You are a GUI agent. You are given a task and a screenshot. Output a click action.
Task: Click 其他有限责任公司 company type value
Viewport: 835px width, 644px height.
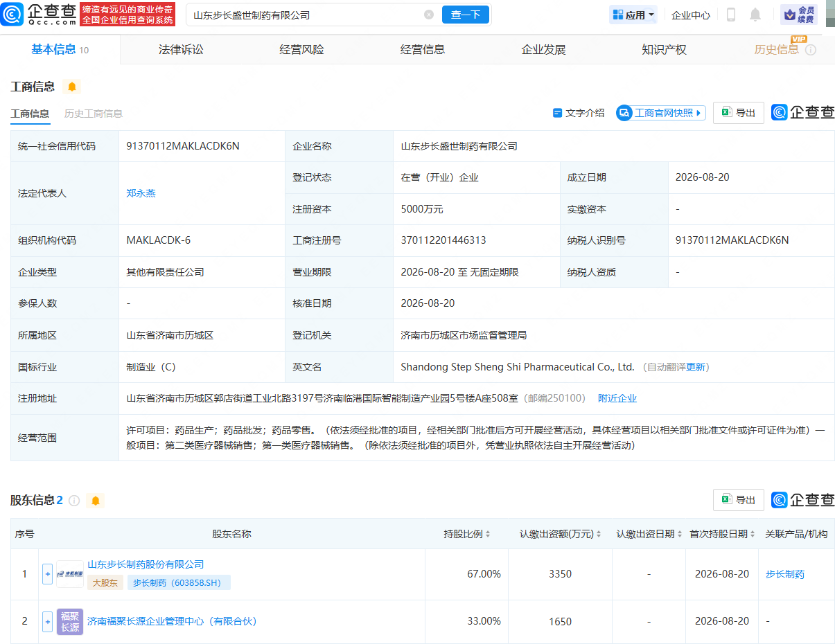165,272
